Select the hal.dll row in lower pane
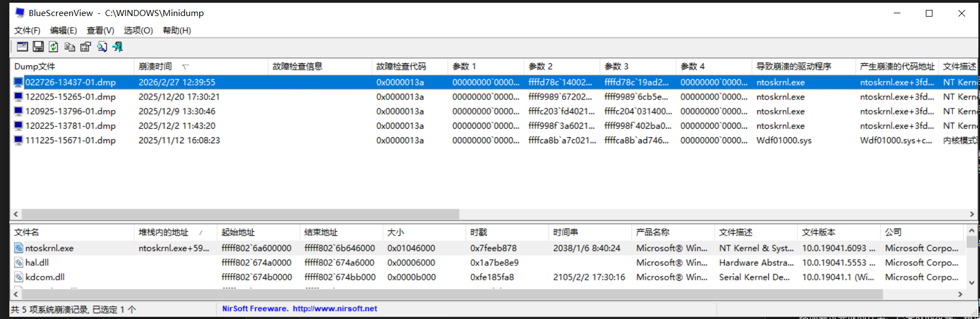Image resolution: width=980 pixels, height=319 pixels. pyautogui.click(x=488, y=263)
